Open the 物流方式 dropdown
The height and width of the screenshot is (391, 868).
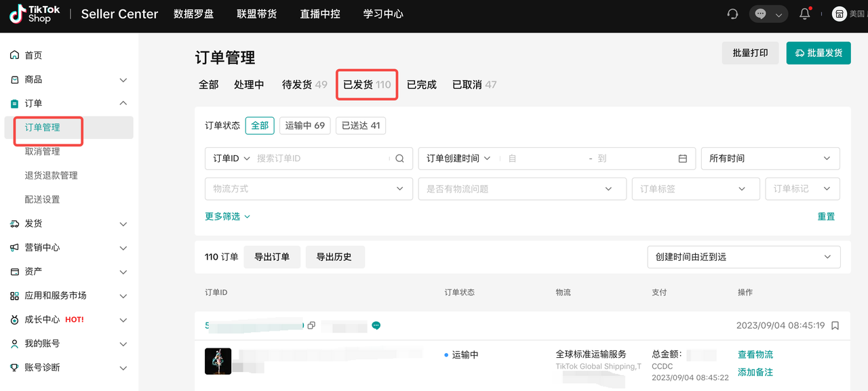[309, 189]
